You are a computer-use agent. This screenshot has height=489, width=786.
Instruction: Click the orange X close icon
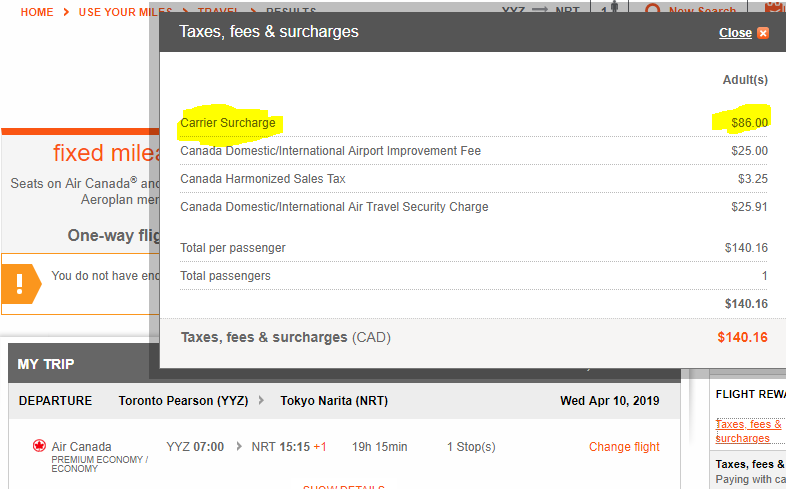pos(763,33)
